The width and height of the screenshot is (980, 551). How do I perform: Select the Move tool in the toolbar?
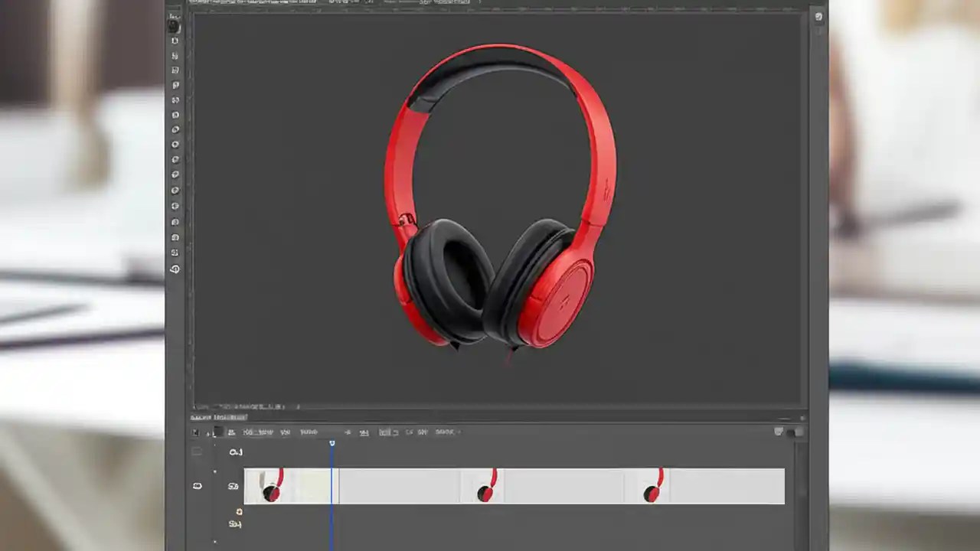175,25
